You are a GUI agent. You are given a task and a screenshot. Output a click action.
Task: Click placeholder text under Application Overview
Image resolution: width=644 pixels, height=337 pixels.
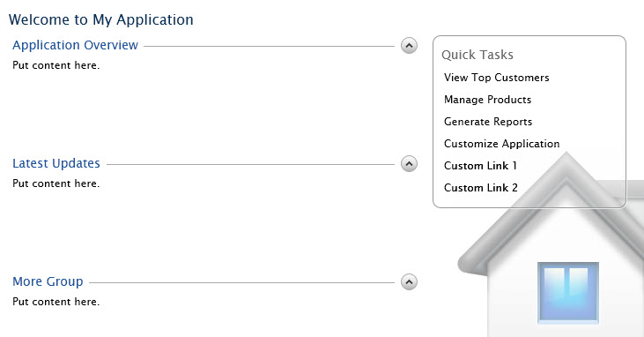tap(56, 65)
